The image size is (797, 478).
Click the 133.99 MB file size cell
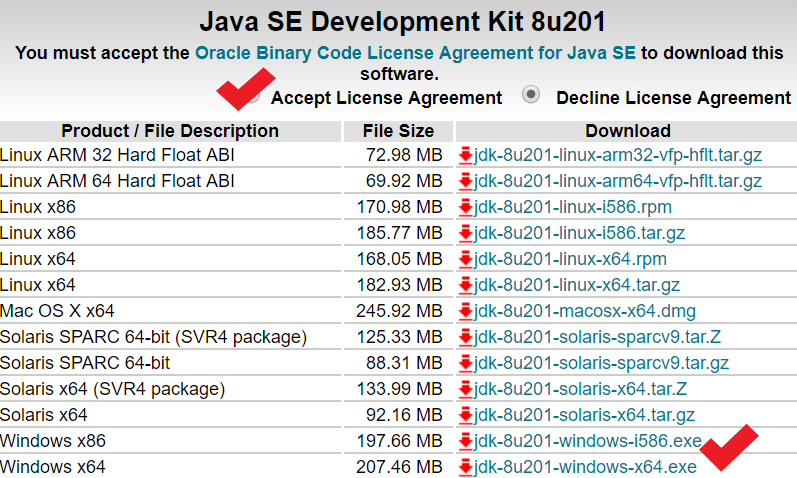click(400, 389)
